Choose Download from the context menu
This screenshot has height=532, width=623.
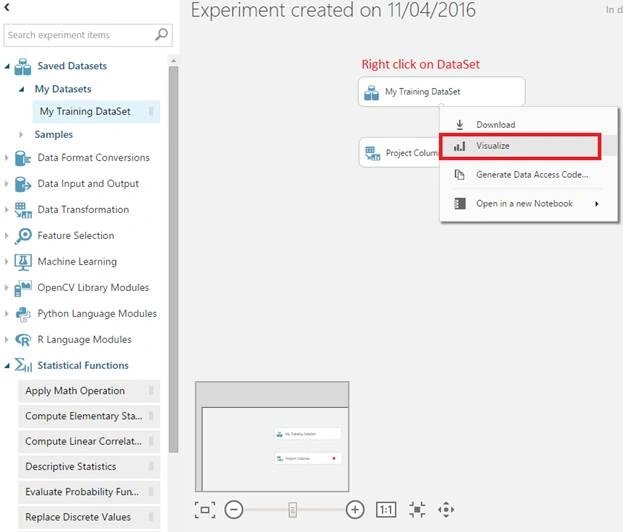coord(529,125)
